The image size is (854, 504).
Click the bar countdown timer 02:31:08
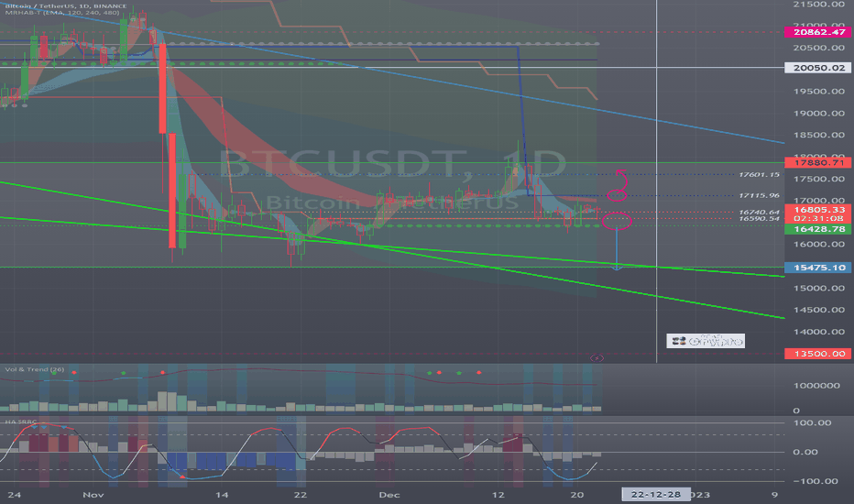tap(818, 218)
